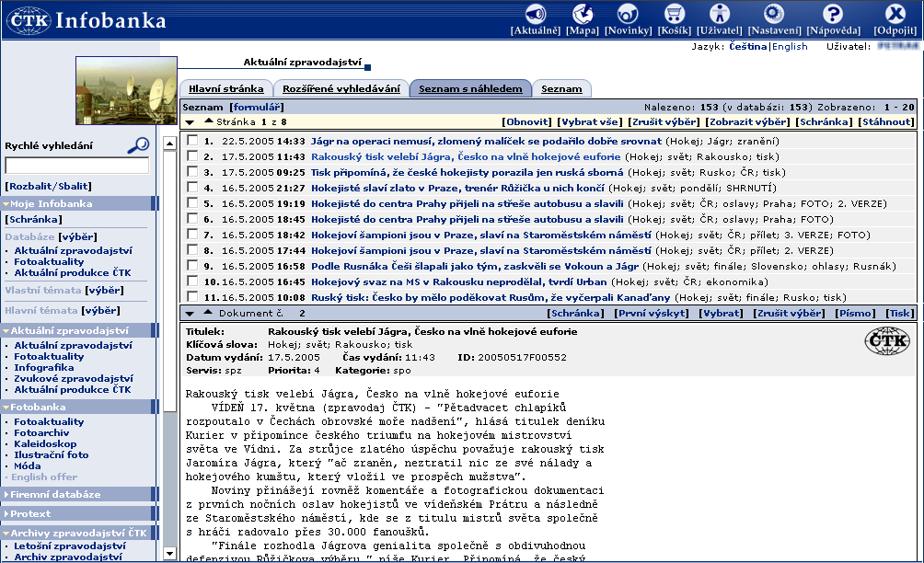Image resolution: width=924 pixels, height=563 pixels.
Task: Tick checkbox for article 4 Hokejisté slaví zlato
Action: click(191, 188)
